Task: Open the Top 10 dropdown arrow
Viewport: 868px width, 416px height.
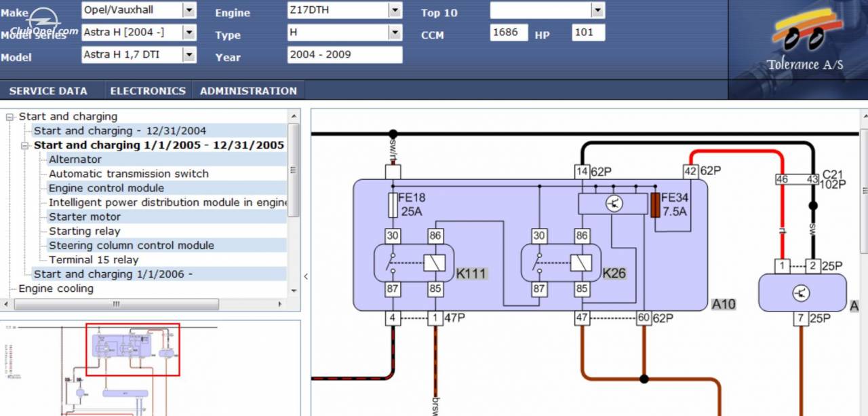Action: (x=597, y=10)
